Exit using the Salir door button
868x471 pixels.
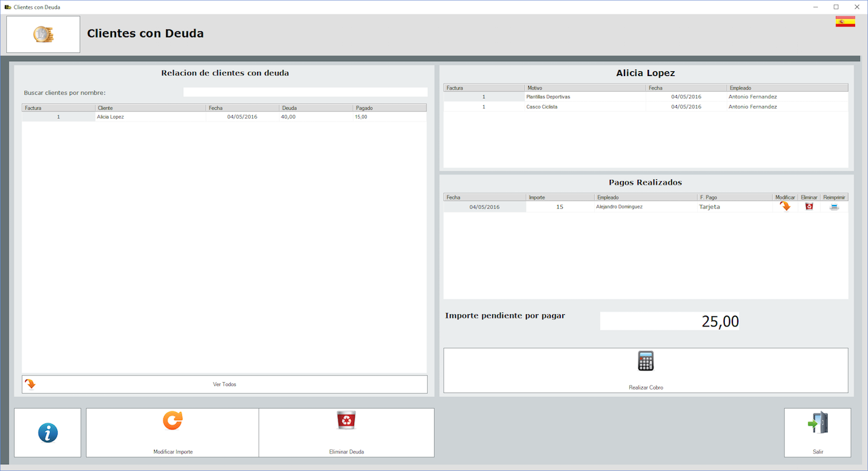(x=817, y=432)
